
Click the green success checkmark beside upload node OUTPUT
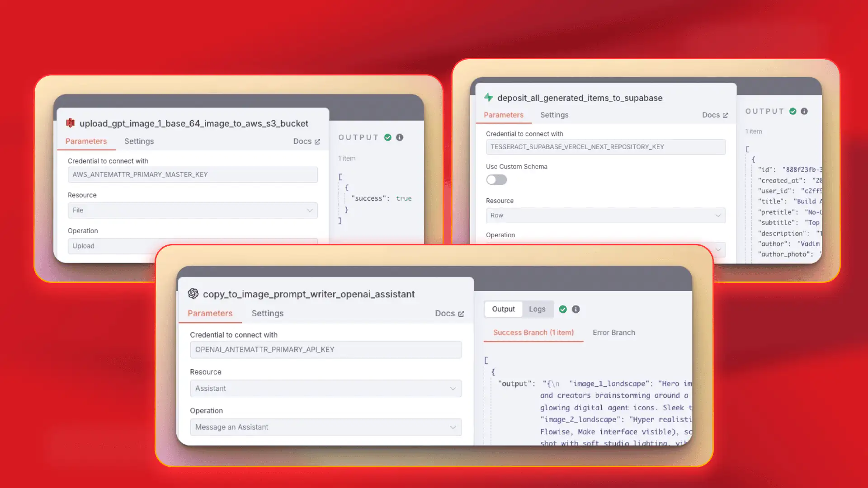388,137
